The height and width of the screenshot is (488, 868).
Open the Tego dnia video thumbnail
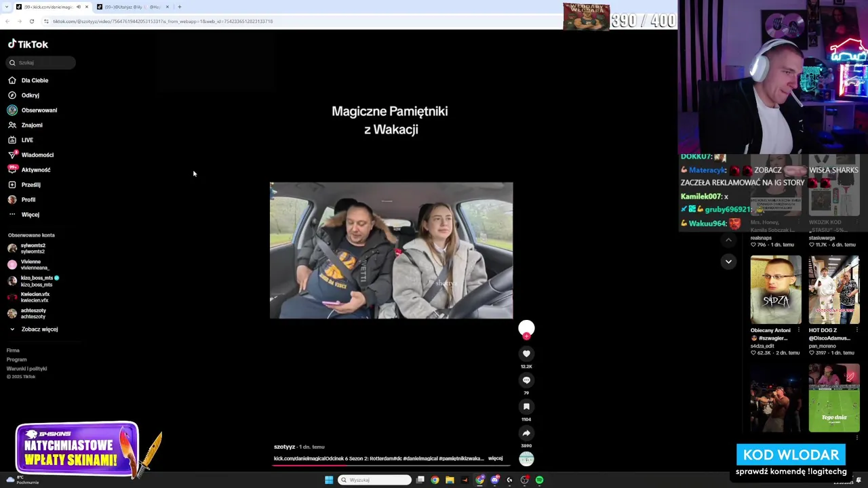(834, 398)
